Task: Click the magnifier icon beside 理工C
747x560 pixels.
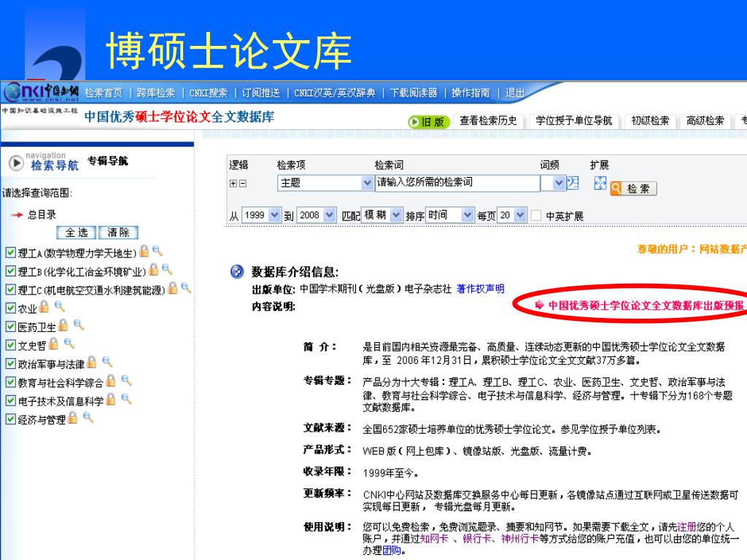Action: point(186,287)
